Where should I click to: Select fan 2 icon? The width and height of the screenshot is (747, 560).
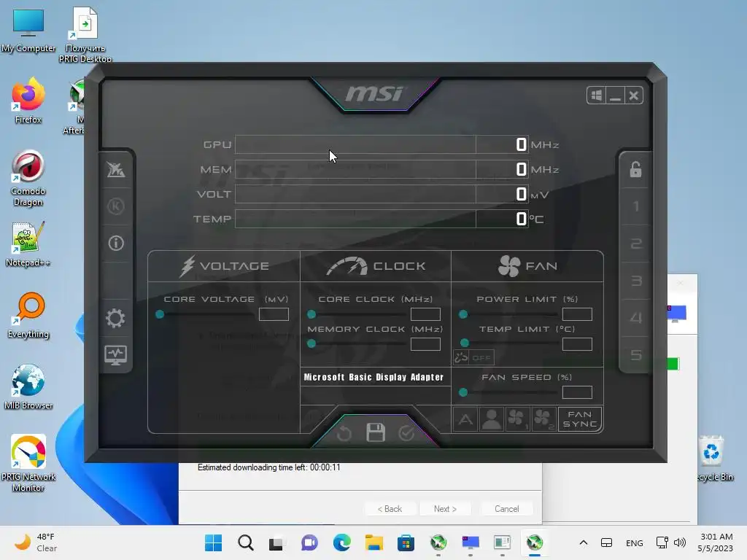click(543, 419)
